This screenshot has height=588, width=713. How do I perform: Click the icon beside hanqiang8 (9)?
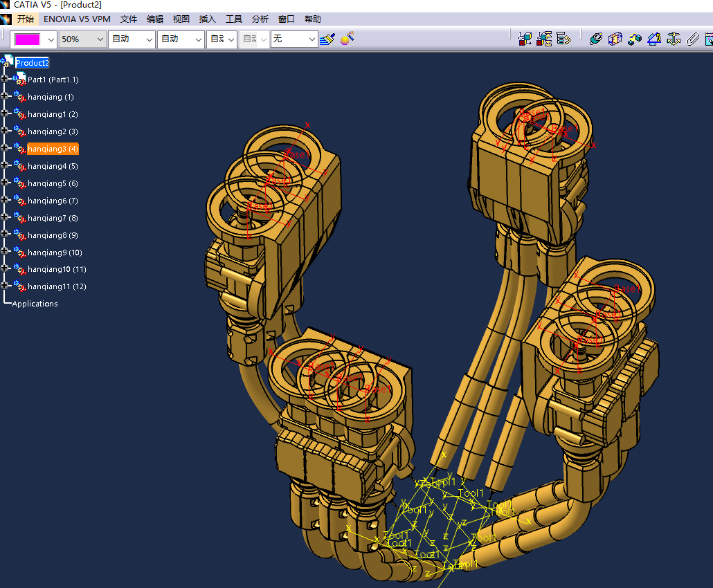coord(19,235)
